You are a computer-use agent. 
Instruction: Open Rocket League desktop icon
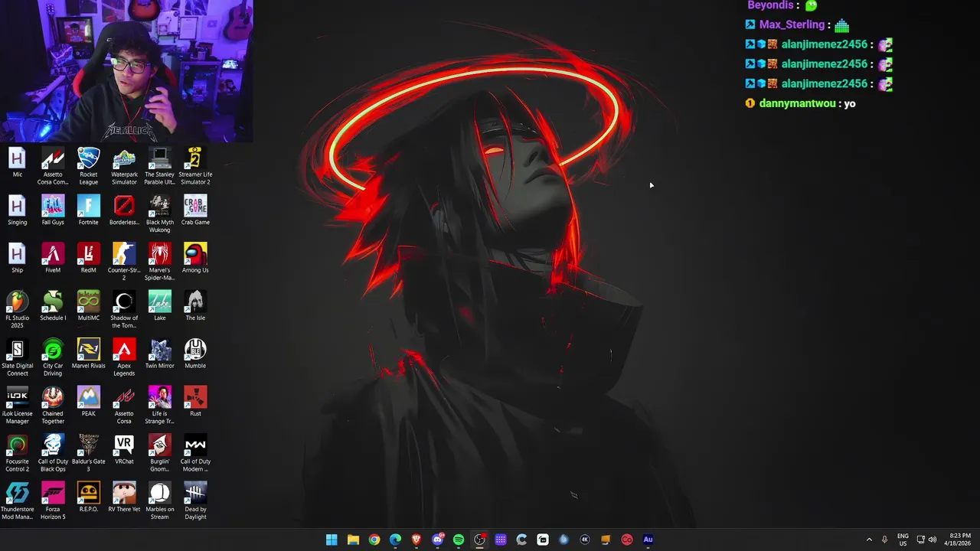point(89,167)
